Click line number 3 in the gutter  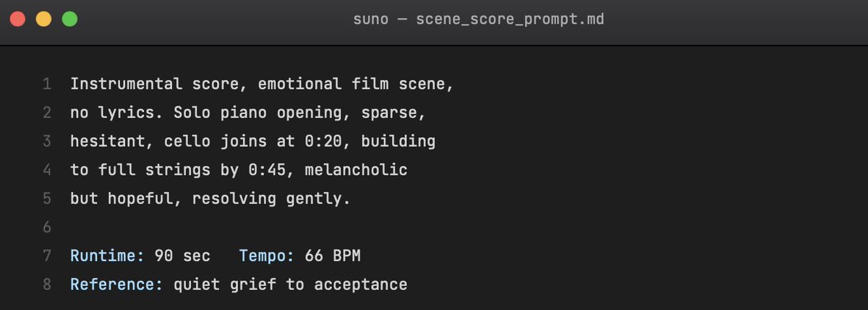47,141
